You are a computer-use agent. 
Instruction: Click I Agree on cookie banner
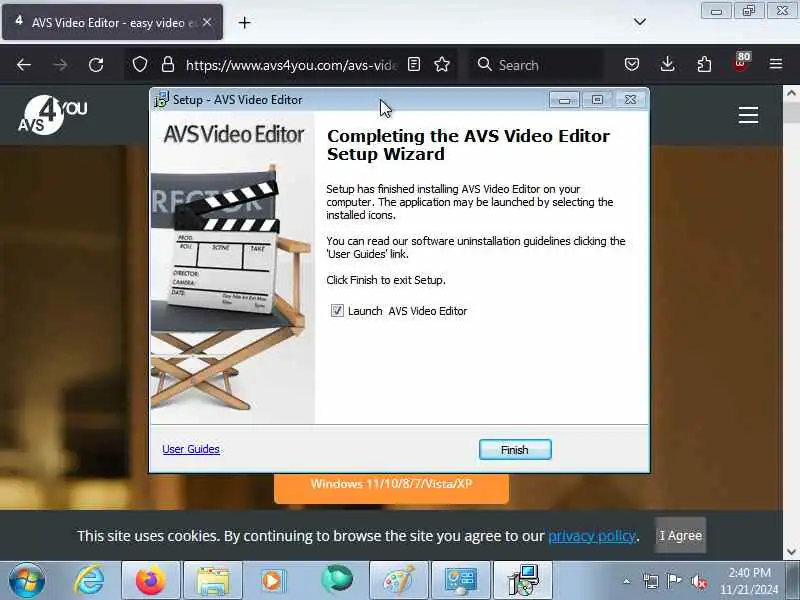pyautogui.click(x=681, y=536)
